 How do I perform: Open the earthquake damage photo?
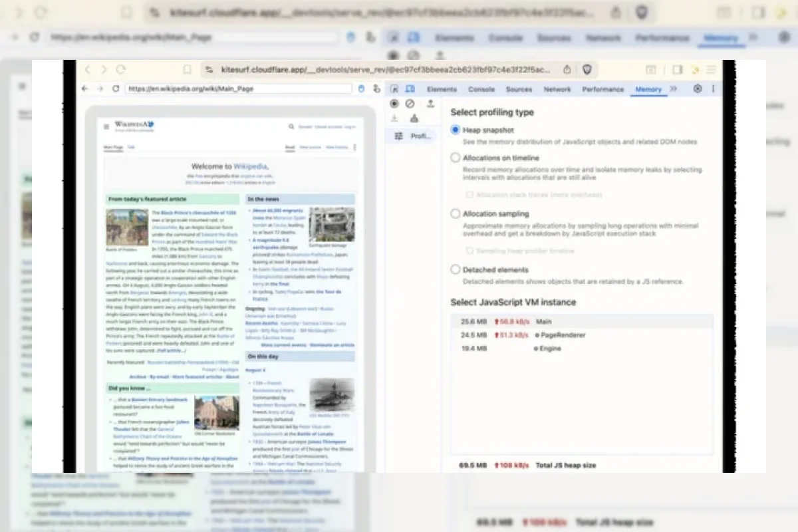tap(331, 225)
